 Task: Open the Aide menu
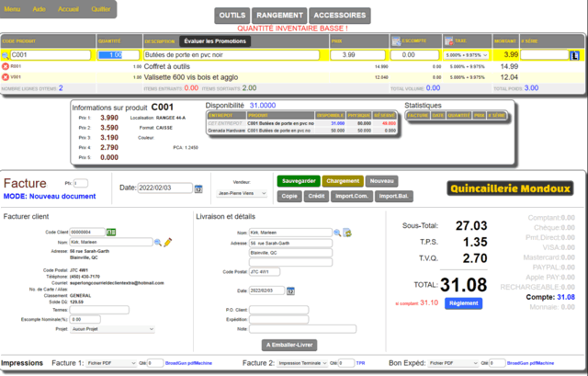click(x=39, y=9)
